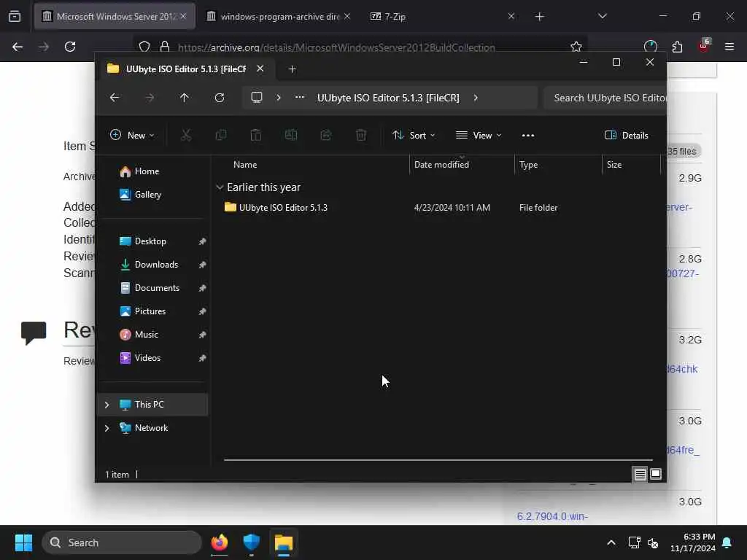
Task: Close the 7-Zip Firefox tab
Action: 511,16
